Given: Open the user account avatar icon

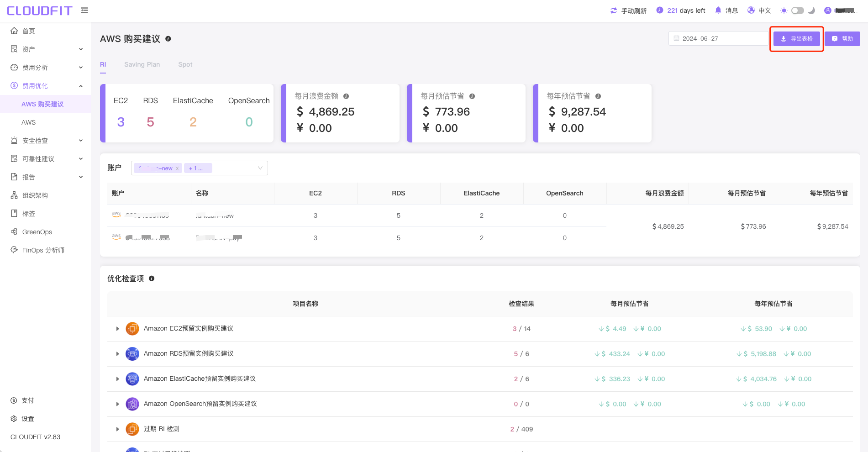Looking at the screenshot, I should pos(828,11).
